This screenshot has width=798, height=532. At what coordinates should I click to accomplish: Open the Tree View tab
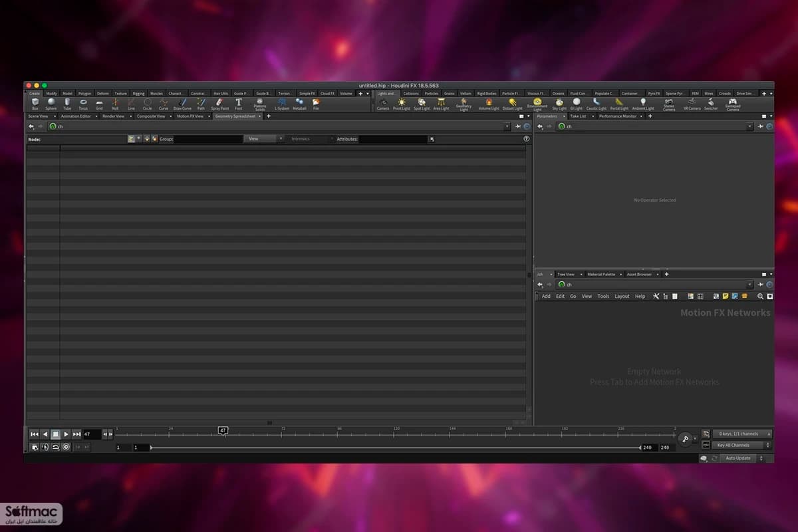coord(566,274)
